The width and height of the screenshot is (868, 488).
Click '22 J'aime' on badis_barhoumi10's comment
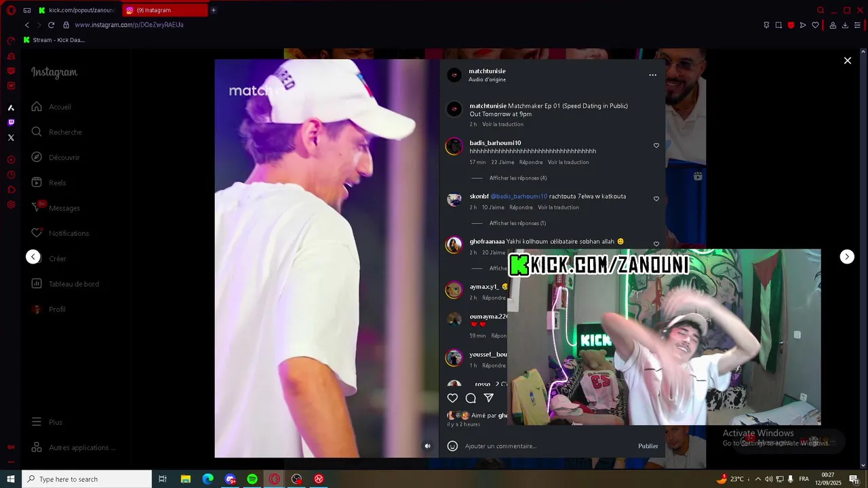point(502,162)
